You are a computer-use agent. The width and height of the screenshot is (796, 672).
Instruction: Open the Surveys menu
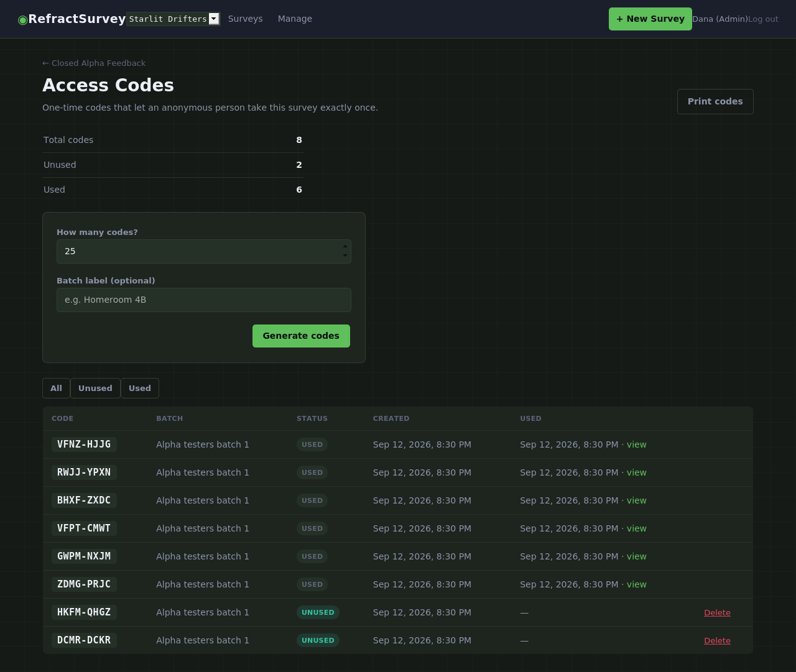(x=245, y=19)
